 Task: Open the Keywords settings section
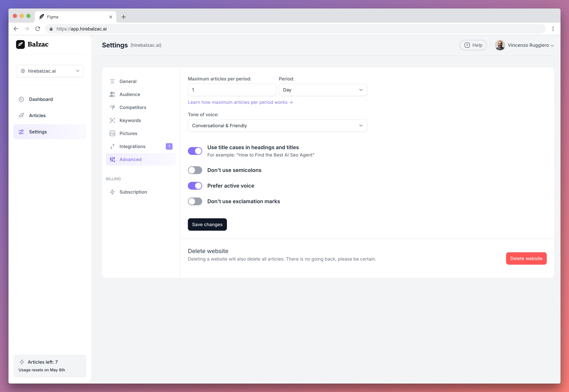pos(130,120)
